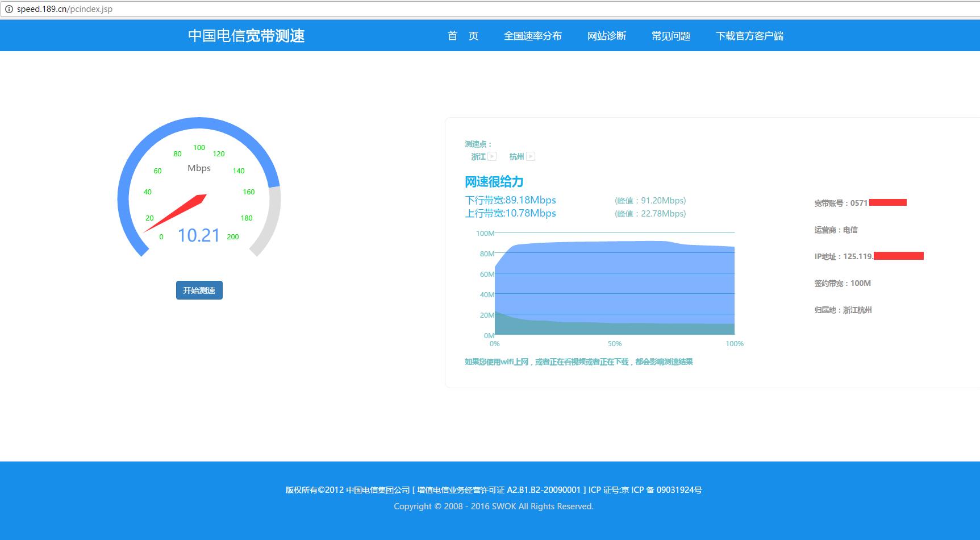This screenshot has height=540, width=980.
Task: Go to the 首页 nav item
Action: [462, 36]
